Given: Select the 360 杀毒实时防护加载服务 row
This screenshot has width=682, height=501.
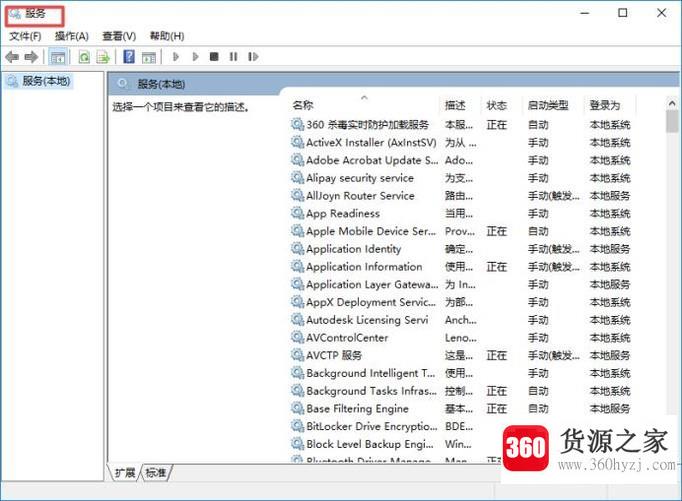Looking at the screenshot, I should [x=460, y=125].
